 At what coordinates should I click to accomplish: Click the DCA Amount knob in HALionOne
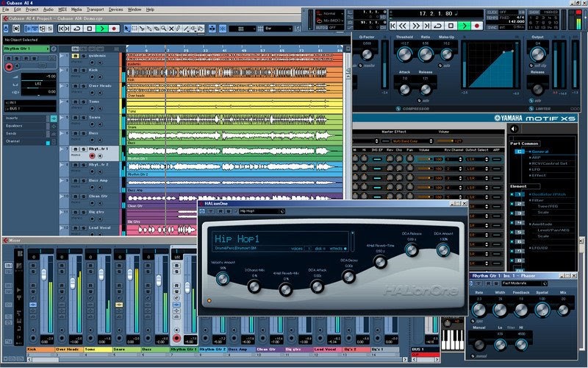443,250
